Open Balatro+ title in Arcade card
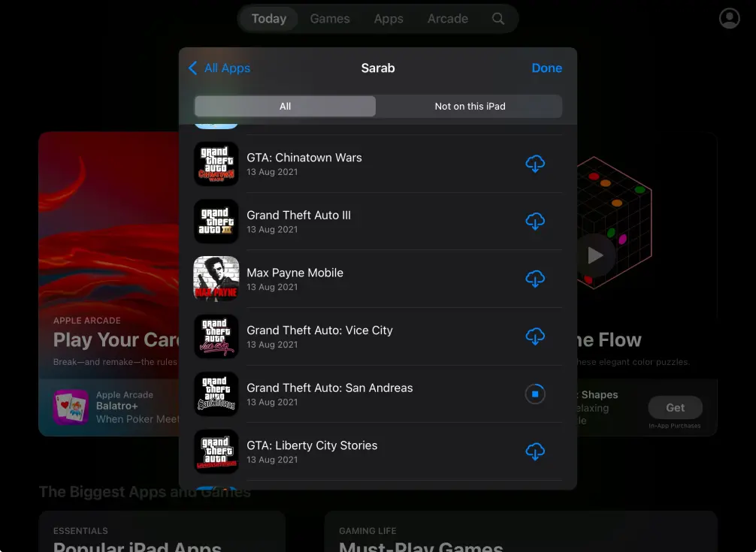This screenshot has height=552, width=756. [116, 406]
